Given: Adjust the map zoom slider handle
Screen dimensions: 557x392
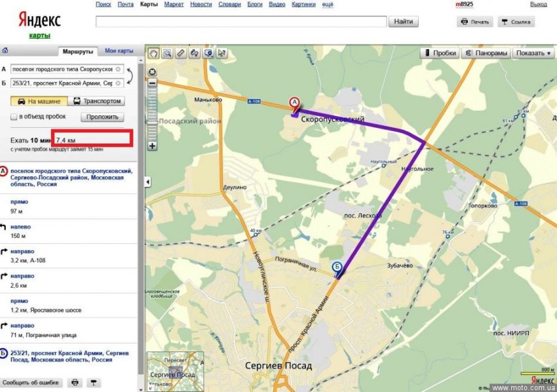Looking at the screenshot, I should coord(152,121).
